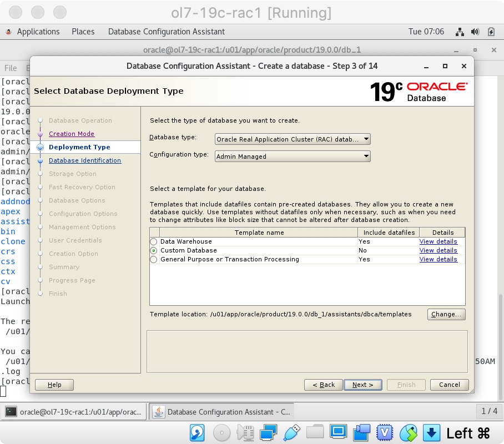The width and height of the screenshot is (504, 444).
Task: Open the Applications menu
Action: click(38, 32)
